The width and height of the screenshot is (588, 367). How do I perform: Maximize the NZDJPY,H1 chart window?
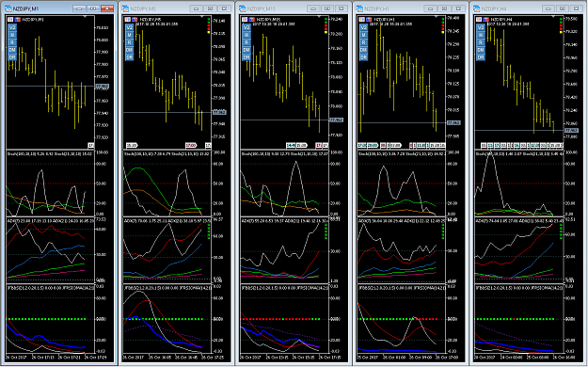444,8
